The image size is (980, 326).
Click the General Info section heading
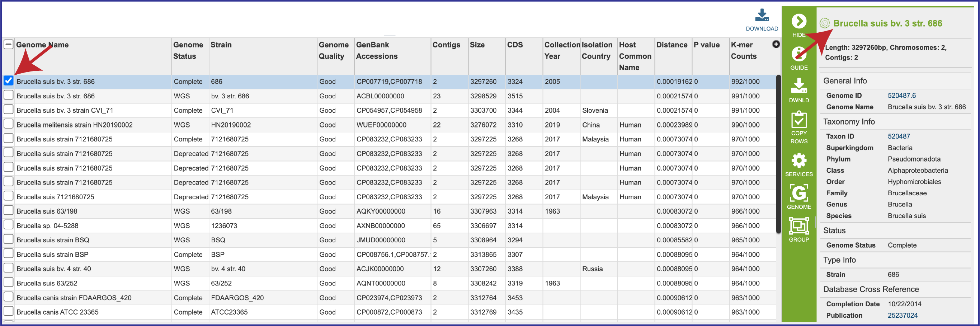[845, 81]
